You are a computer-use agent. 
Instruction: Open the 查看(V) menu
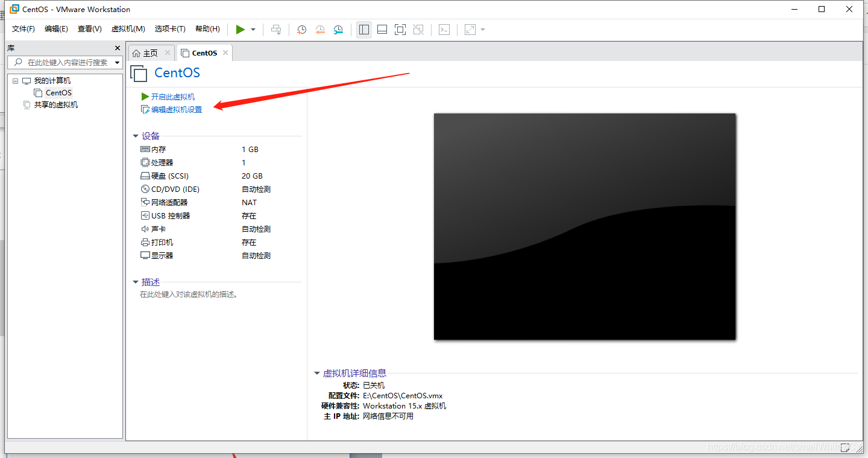[90, 29]
